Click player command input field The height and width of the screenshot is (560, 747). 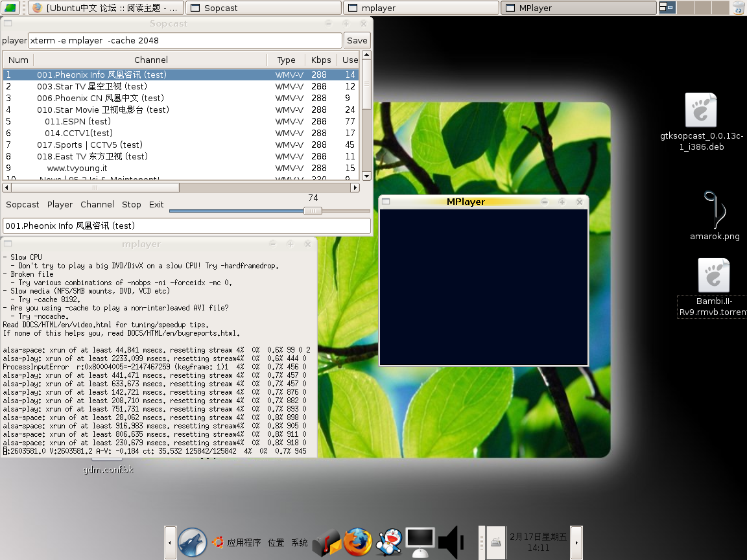[x=185, y=40]
